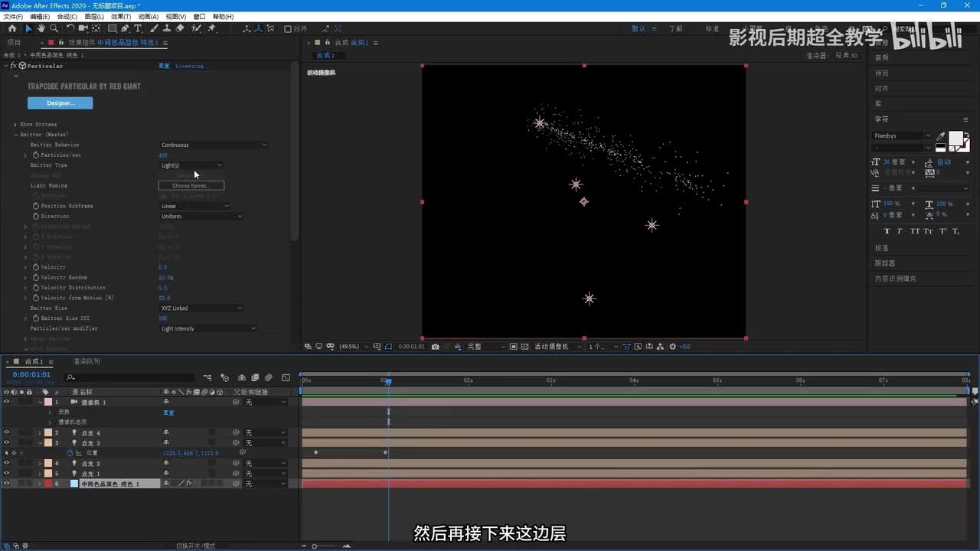Click the Draft 3D icon in timeline
The height and width of the screenshot is (551, 980).
click(x=224, y=377)
